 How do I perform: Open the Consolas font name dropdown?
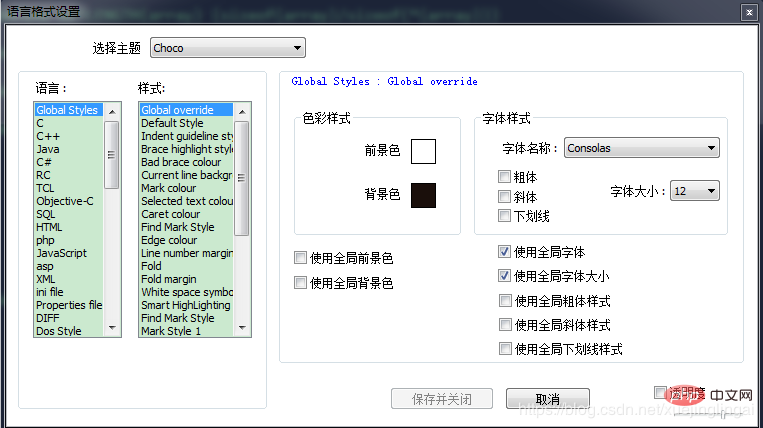tap(641, 148)
